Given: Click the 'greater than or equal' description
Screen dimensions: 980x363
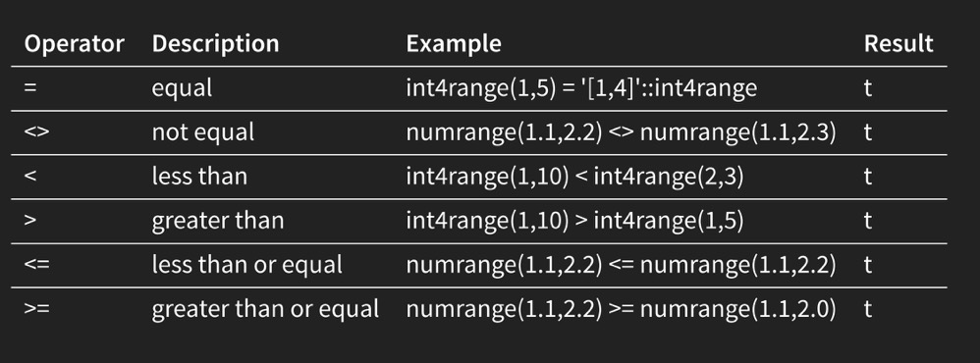Looking at the screenshot, I should [265, 309].
